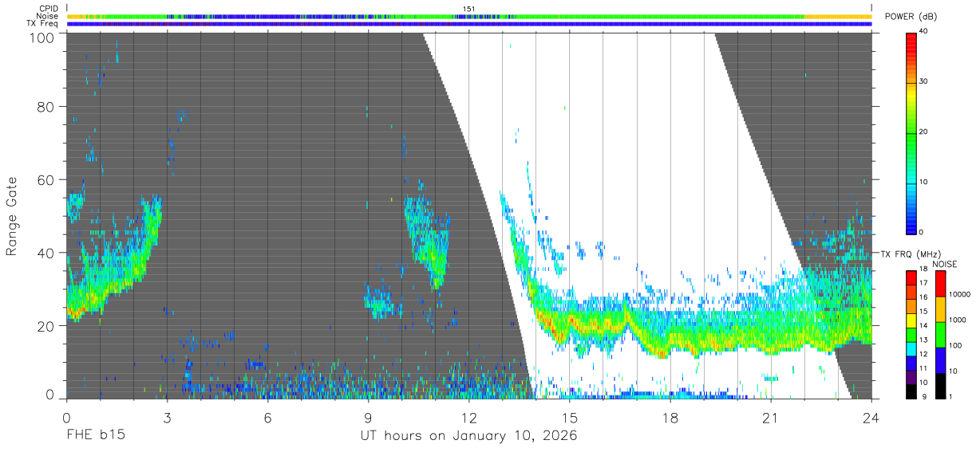Click the FHE b15 radar label

pyautogui.click(x=96, y=435)
